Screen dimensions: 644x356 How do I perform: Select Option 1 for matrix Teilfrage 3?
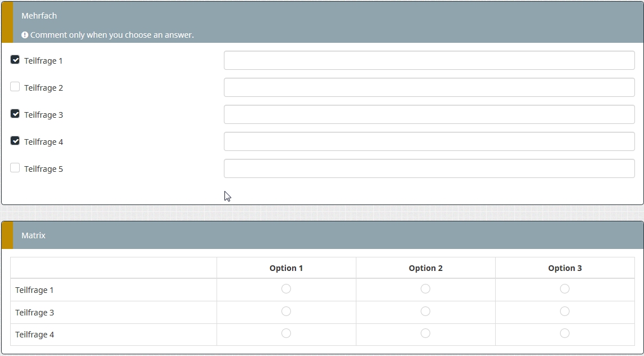click(286, 311)
